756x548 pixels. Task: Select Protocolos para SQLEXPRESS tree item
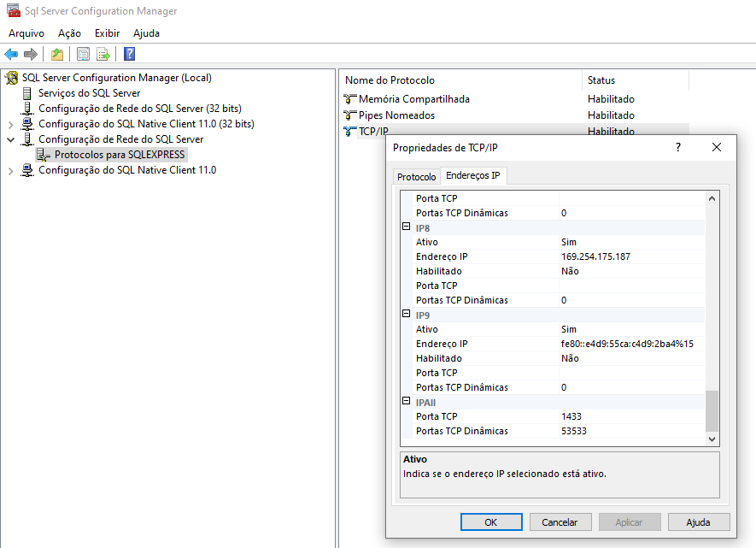tap(120, 155)
